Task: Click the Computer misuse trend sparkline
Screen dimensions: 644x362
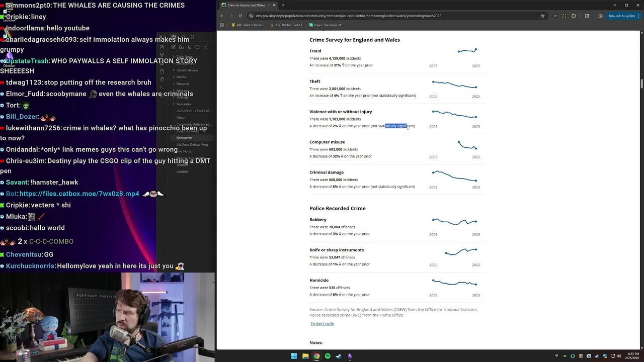Action: point(467,145)
